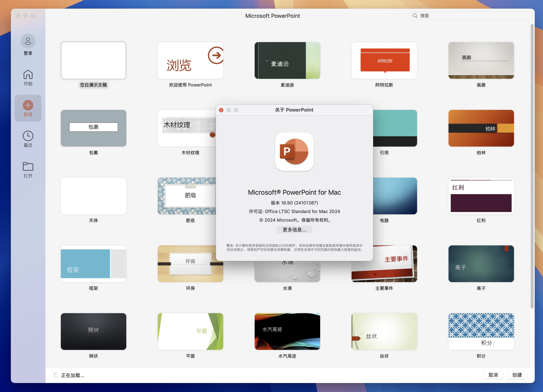Click the sign-in account avatar icon
Image resolution: width=543 pixels, height=392 pixels.
click(28, 41)
